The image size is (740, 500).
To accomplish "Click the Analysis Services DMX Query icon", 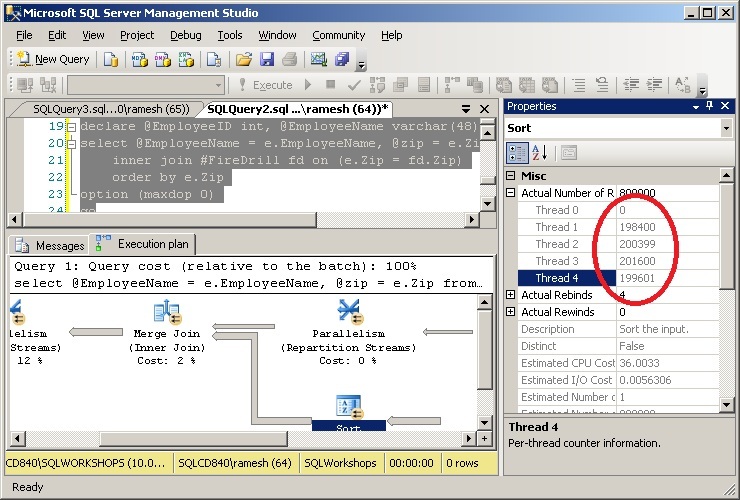I will point(163,59).
